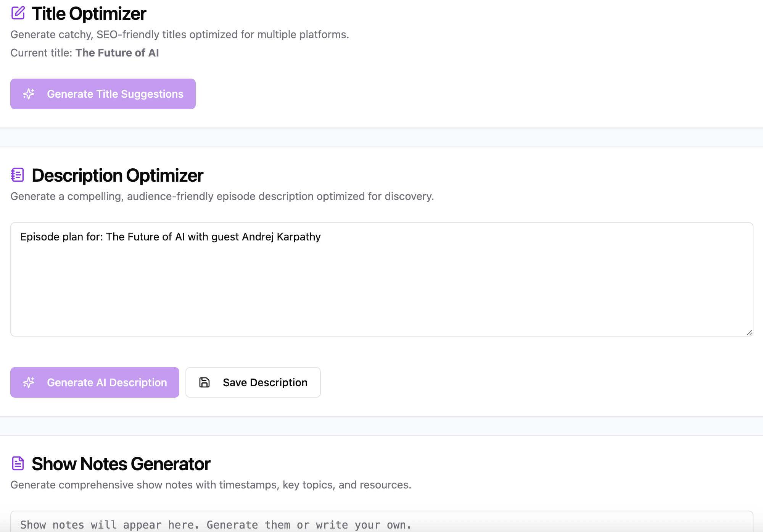The image size is (763, 532).
Task: Click the description textarea resize handle
Action: pyautogui.click(x=749, y=332)
